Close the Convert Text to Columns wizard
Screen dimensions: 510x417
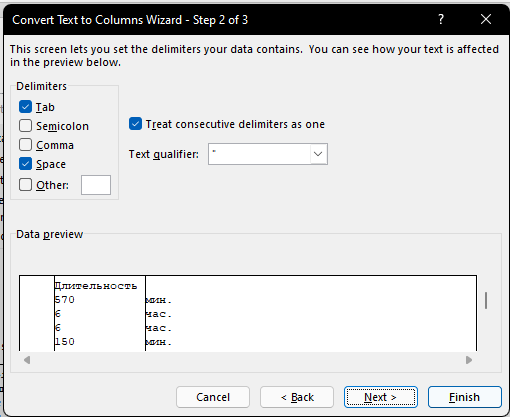point(486,19)
